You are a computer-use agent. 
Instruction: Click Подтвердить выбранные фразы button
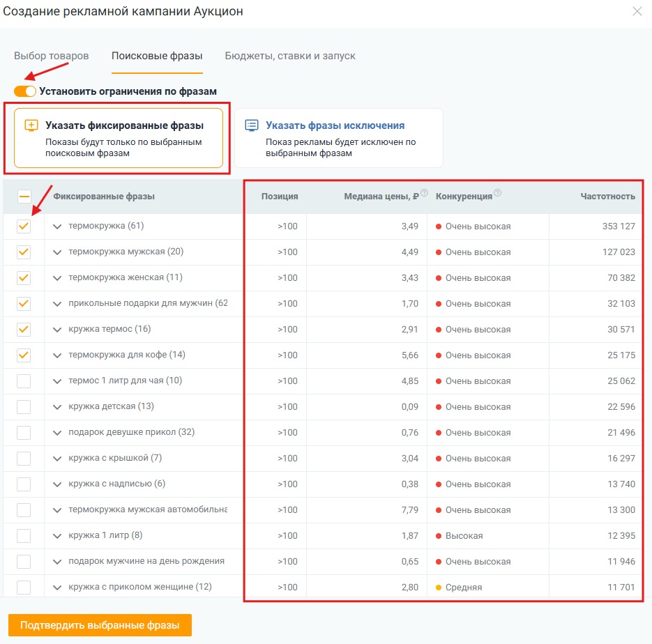[x=100, y=625]
